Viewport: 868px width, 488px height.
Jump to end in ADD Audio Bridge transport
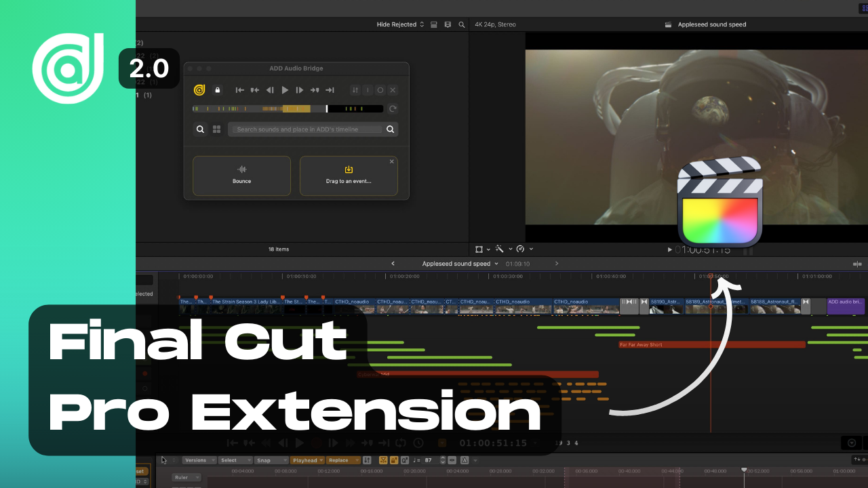coord(330,90)
